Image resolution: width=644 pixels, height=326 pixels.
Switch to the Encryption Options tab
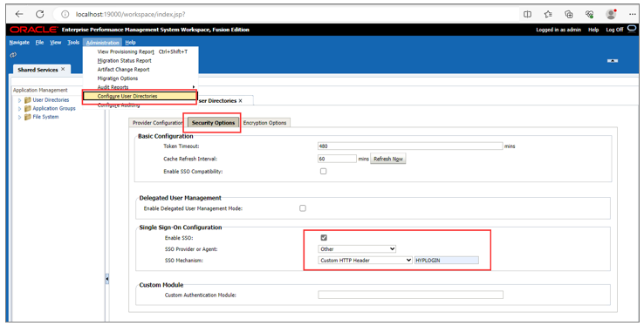point(264,123)
